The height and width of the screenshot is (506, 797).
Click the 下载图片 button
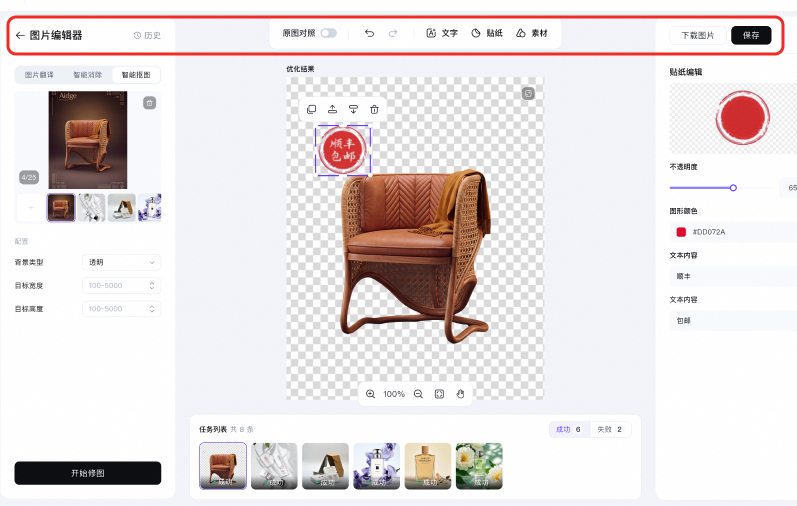[697, 35]
